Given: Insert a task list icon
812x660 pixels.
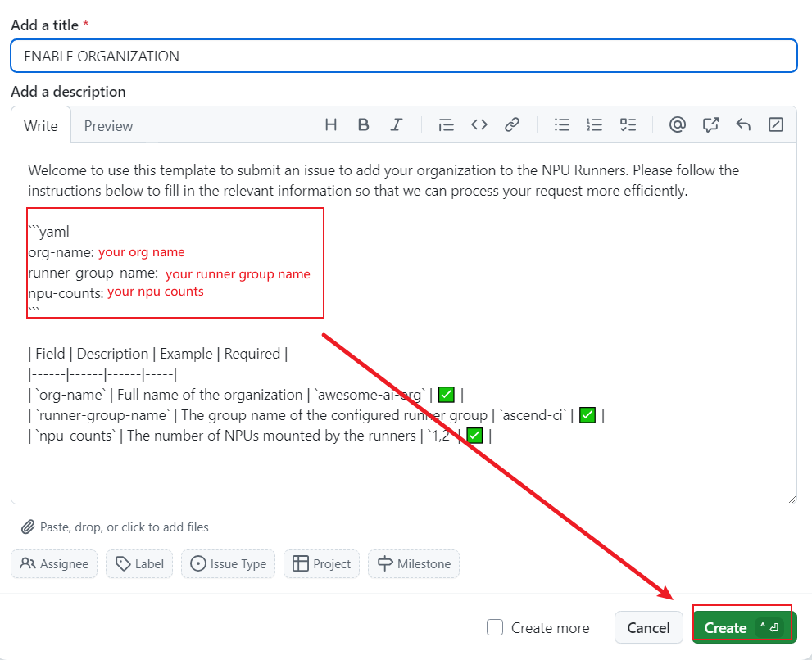Looking at the screenshot, I should (x=628, y=124).
